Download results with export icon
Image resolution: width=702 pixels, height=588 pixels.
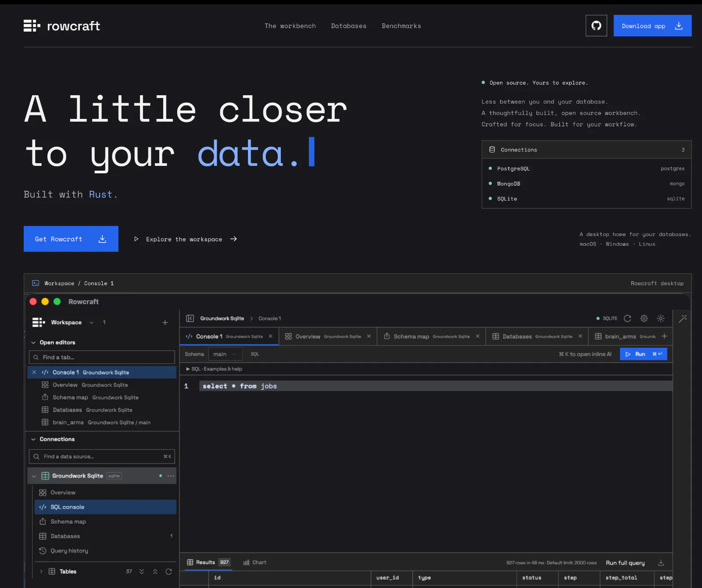tap(661, 563)
